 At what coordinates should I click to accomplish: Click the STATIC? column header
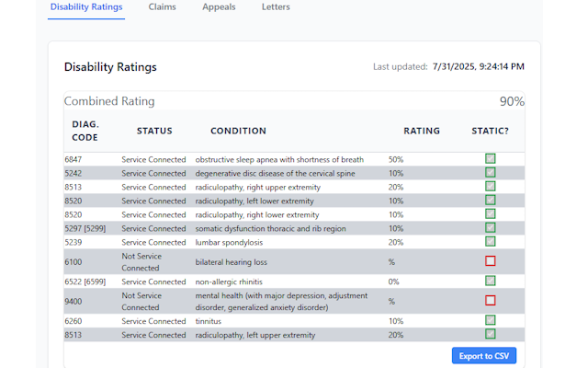click(490, 131)
